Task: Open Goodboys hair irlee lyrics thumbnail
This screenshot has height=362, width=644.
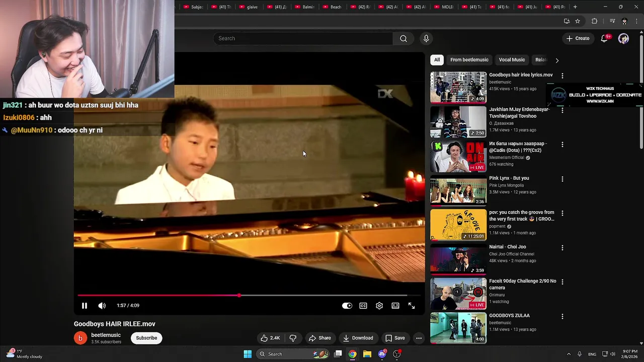Action: [458, 87]
